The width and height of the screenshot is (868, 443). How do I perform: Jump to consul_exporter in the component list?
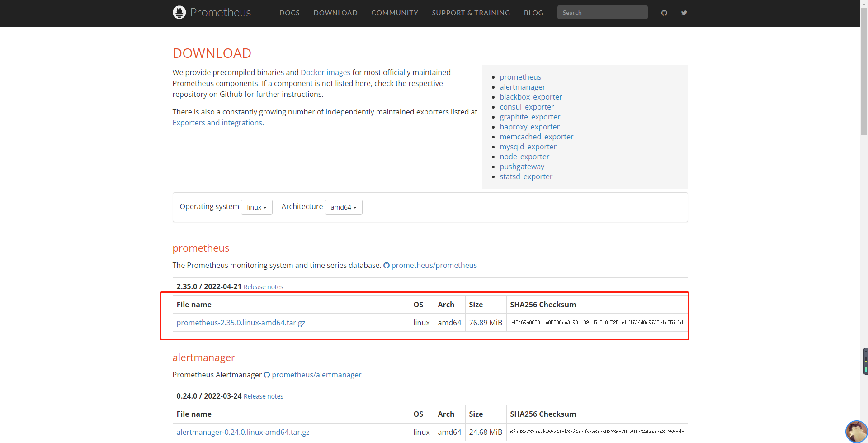pos(527,107)
